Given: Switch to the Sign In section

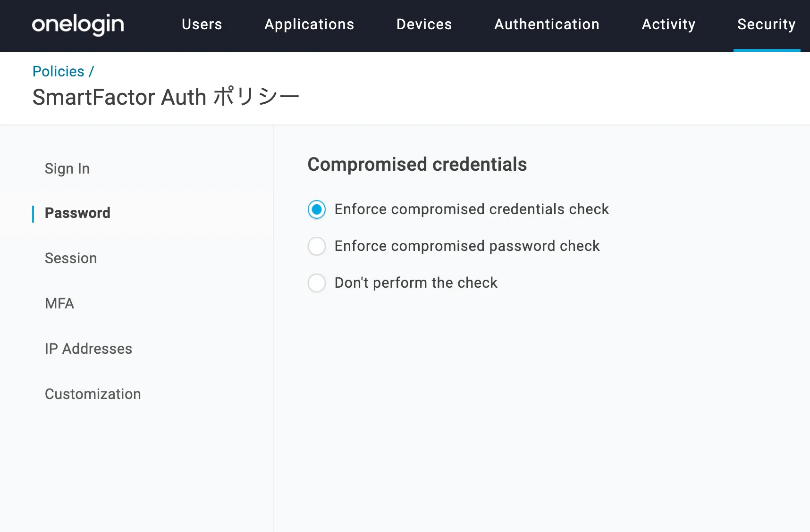Looking at the screenshot, I should 67,168.
